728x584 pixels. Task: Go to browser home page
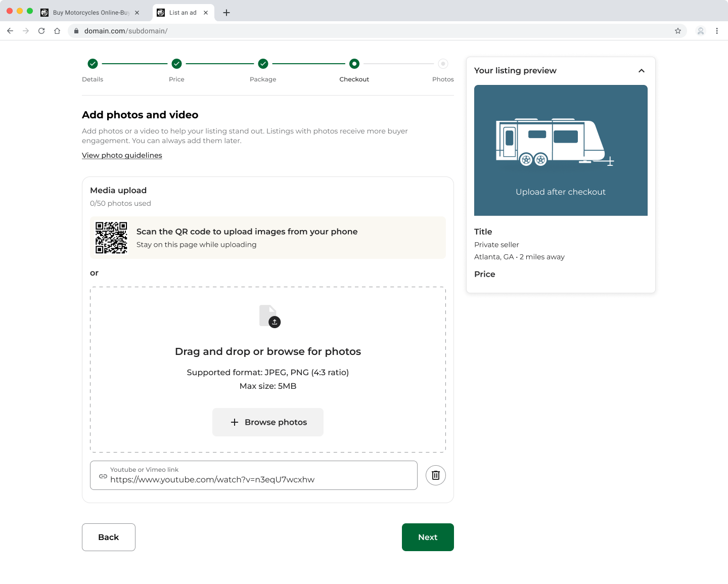57,31
